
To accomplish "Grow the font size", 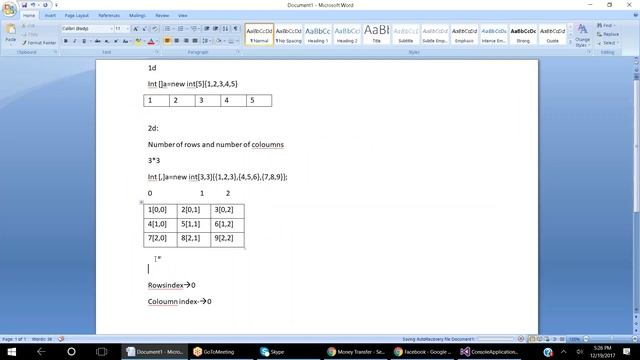I will [x=136, y=29].
